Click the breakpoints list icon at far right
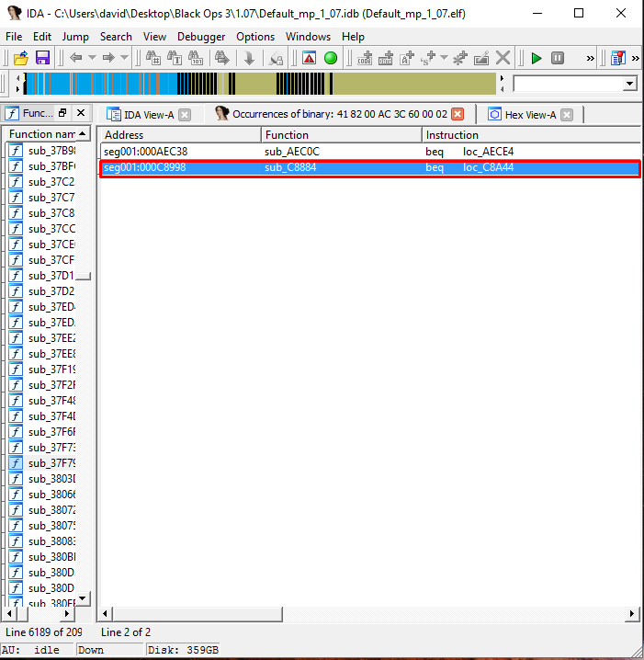644x660 pixels. 618,58
